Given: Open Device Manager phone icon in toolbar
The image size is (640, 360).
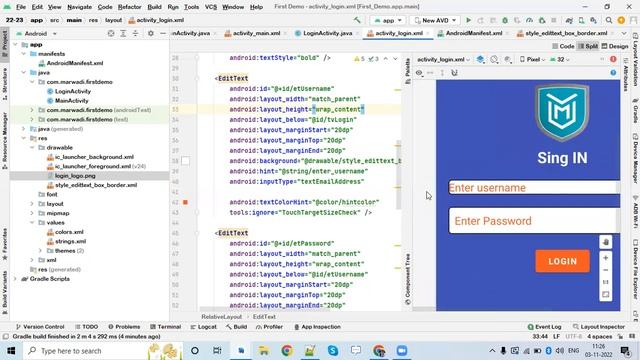Looking at the screenshot, I should click(581, 20).
